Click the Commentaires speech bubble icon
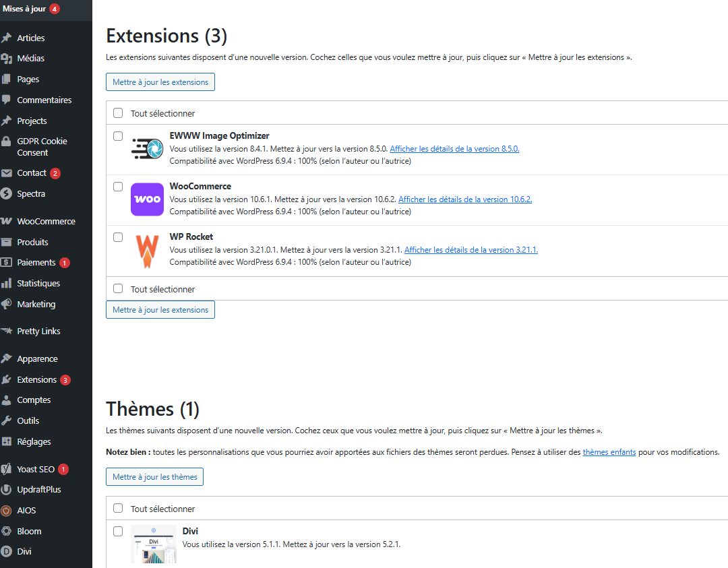The image size is (728, 568). coord(7,100)
